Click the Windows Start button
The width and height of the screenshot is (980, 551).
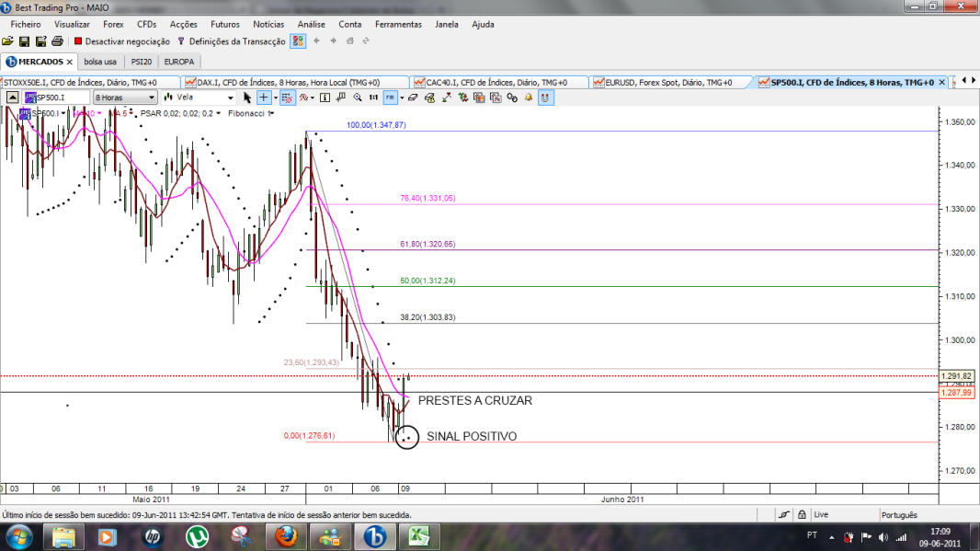coord(18,536)
